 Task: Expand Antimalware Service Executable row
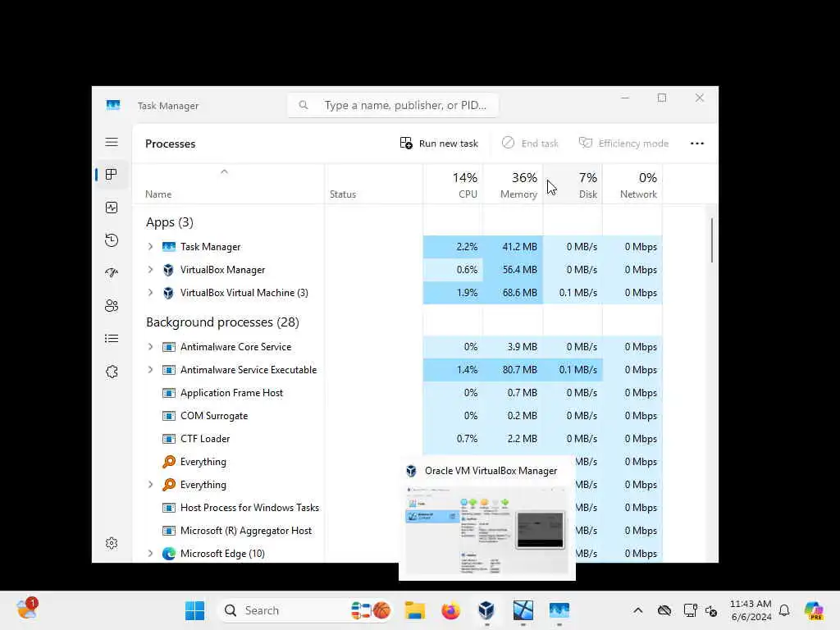(151, 370)
